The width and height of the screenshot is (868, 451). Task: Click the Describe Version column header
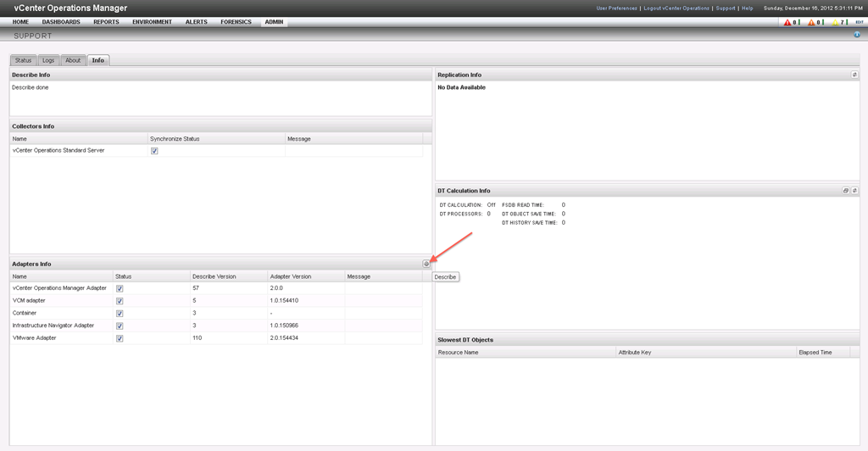pyautogui.click(x=214, y=276)
